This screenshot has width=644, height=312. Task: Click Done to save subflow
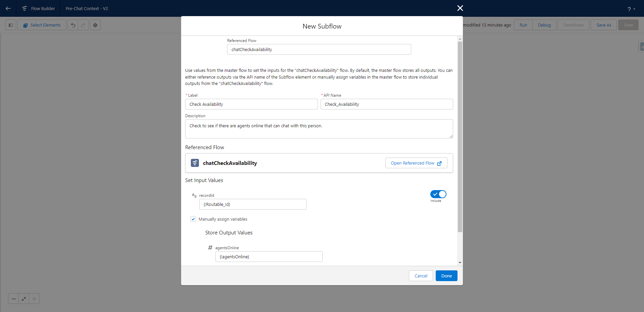pyautogui.click(x=446, y=276)
